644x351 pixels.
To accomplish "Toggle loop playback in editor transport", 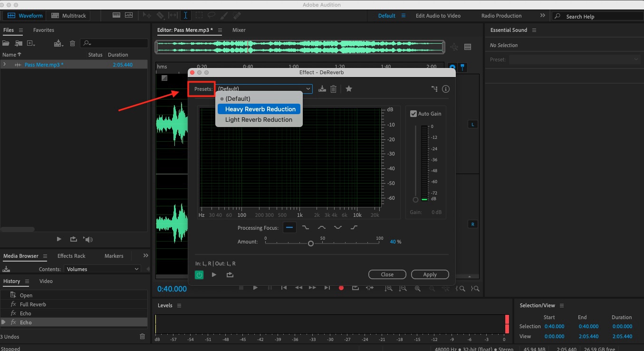I will tap(356, 288).
